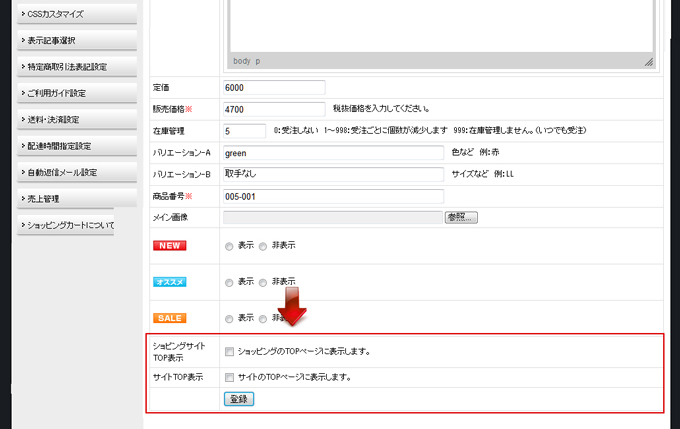Select 表示 radio for オススメ badge
The height and width of the screenshot is (429, 680).
click(229, 282)
